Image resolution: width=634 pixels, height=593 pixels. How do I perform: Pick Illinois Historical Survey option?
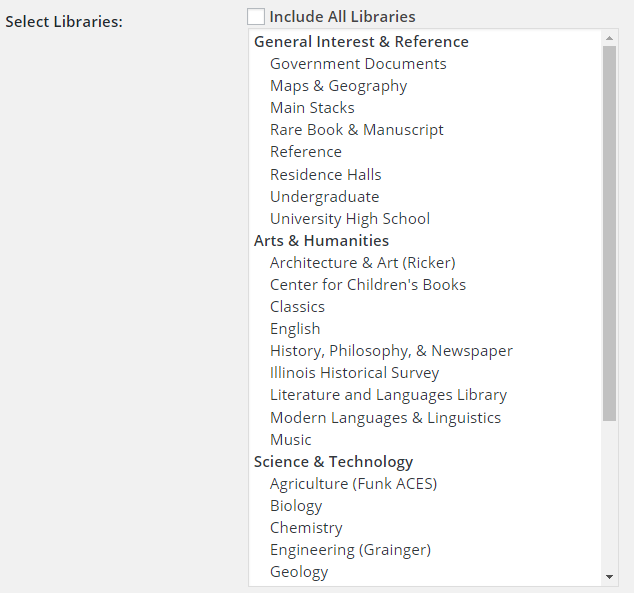tap(354, 373)
